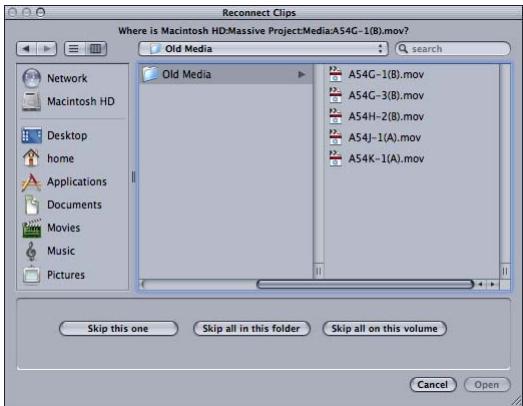Click the Open button
Screen dimensions: 523x406
point(487,385)
